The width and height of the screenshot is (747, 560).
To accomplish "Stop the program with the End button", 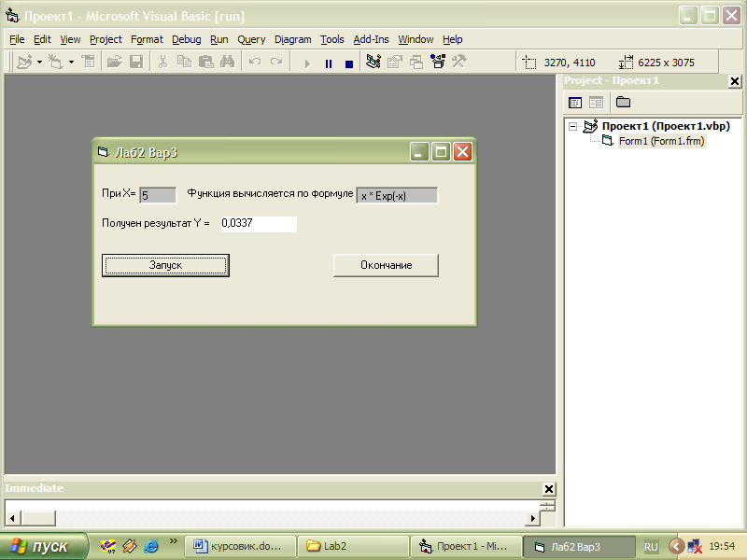I will 349,63.
